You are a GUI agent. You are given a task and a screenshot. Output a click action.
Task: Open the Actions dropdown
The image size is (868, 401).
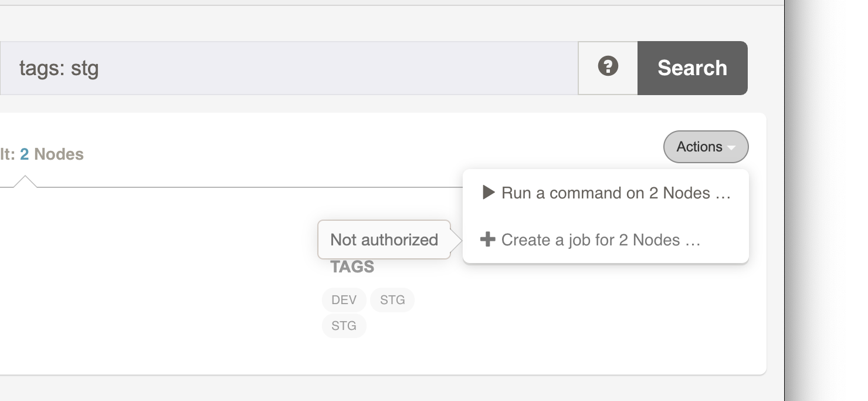pos(705,147)
